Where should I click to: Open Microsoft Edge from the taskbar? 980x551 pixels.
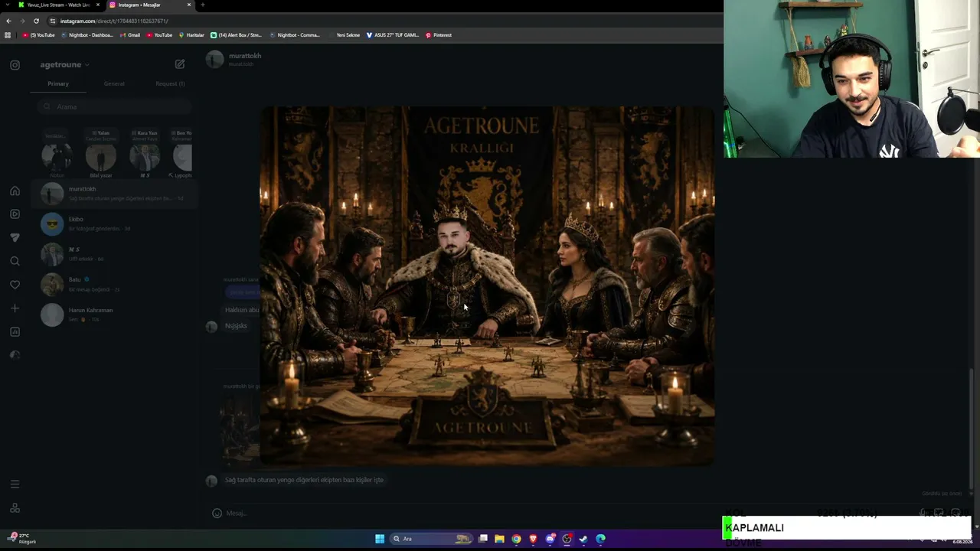(600, 539)
